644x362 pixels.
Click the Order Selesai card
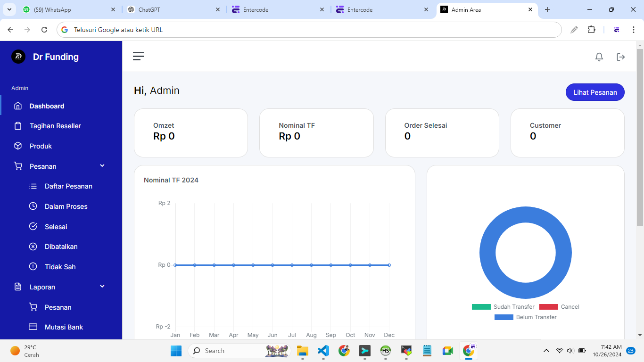pos(442,133)
